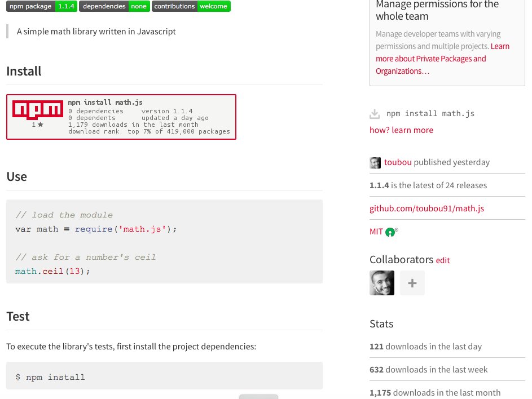Click the "// ask for a number's ceil" comment
The image size is (532, 399).
tap(86, 258)
